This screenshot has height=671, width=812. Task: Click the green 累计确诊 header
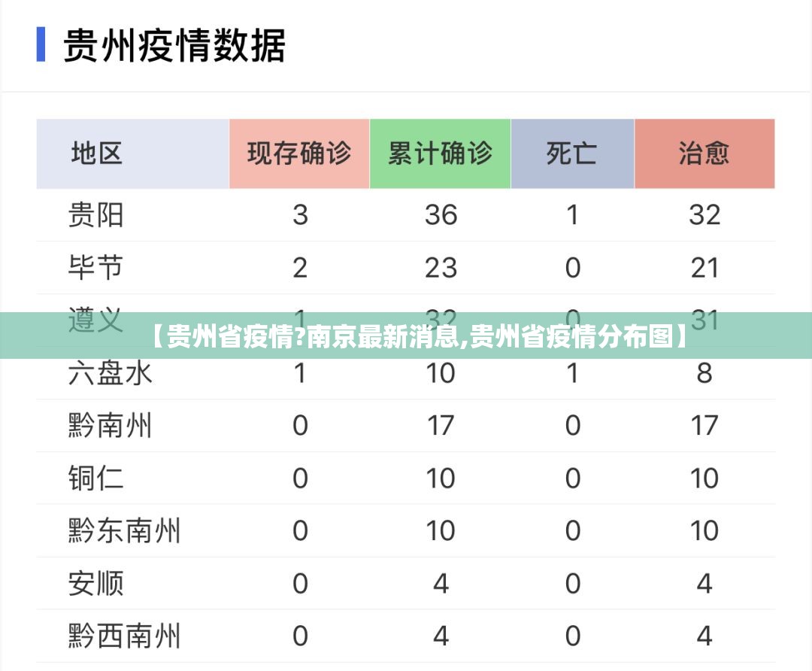point(440,153)
